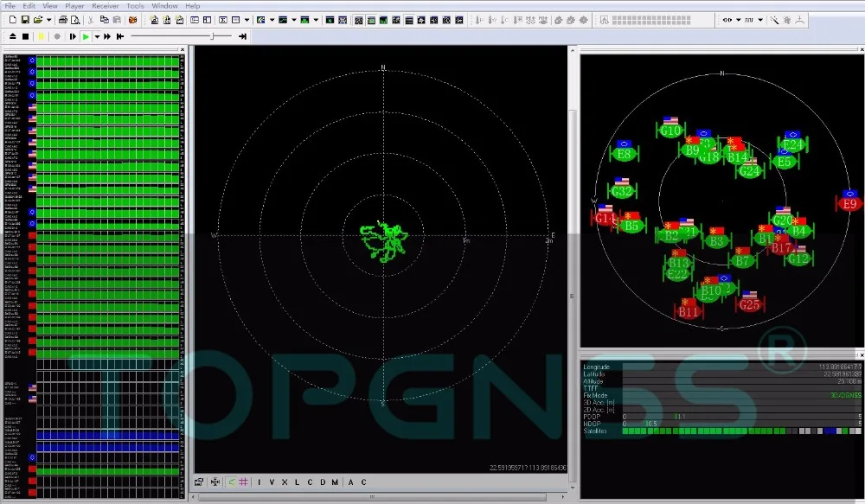Click the Cut scissors icon
Screen dimensions: 865x504
pyautogui.click(x=90, y=20)
